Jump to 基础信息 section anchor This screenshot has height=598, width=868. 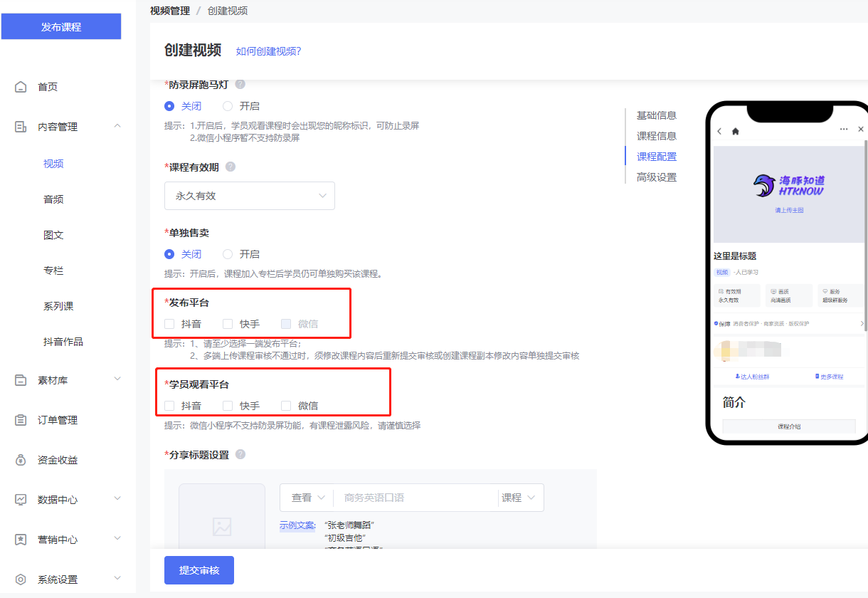(657, 115)
